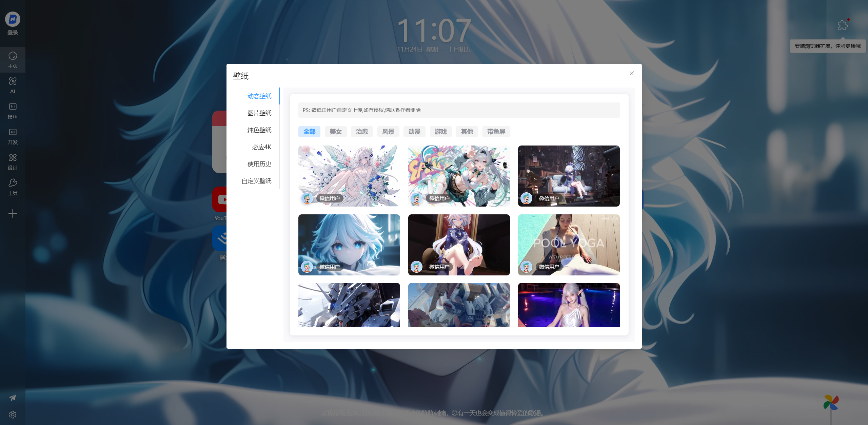The width and height of the screenshot is (868, 425).
Task: Select the POOL YOGA wallpaper thumbnail
Action: click(x=569, y=244)
